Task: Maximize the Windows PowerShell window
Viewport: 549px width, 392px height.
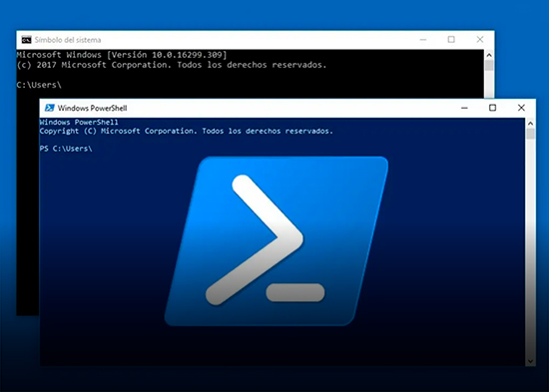Action: pyautogui.click(x=493, y=108)
